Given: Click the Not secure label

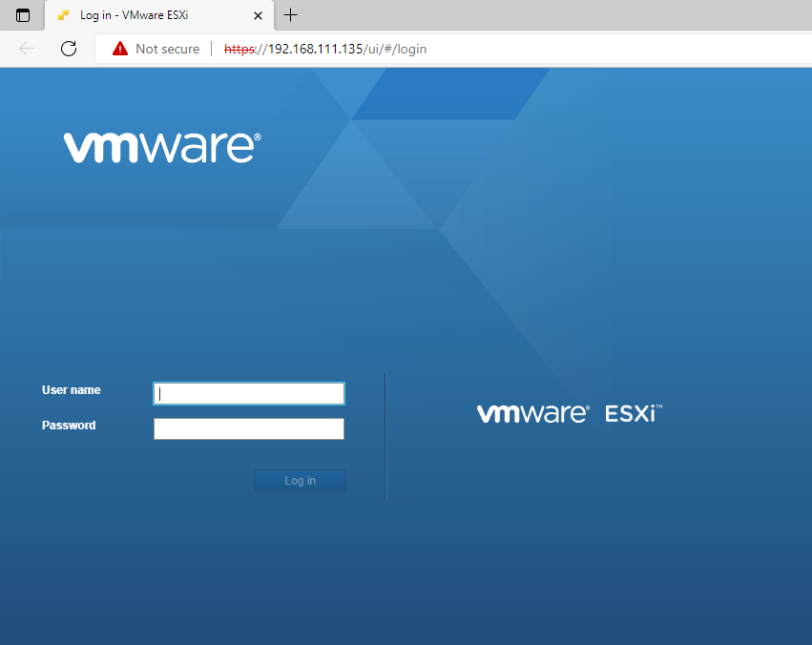Looking at the screenshot, I should [x=167, y=49].
